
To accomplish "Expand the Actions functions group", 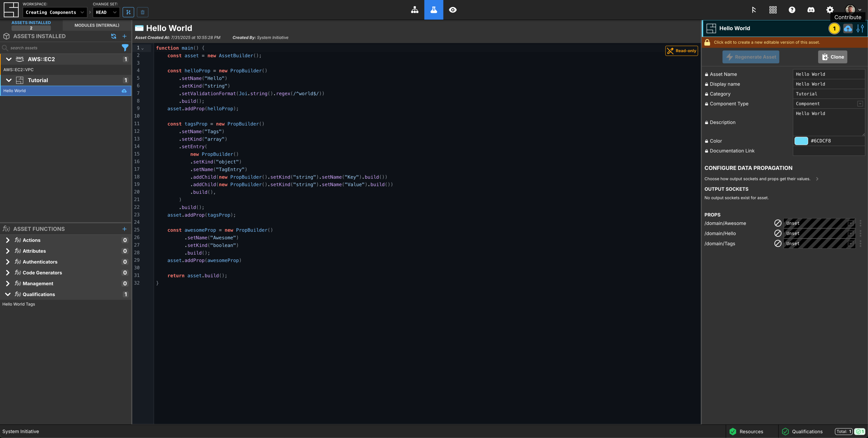I will pyautogui.click(x=8, y=240).
